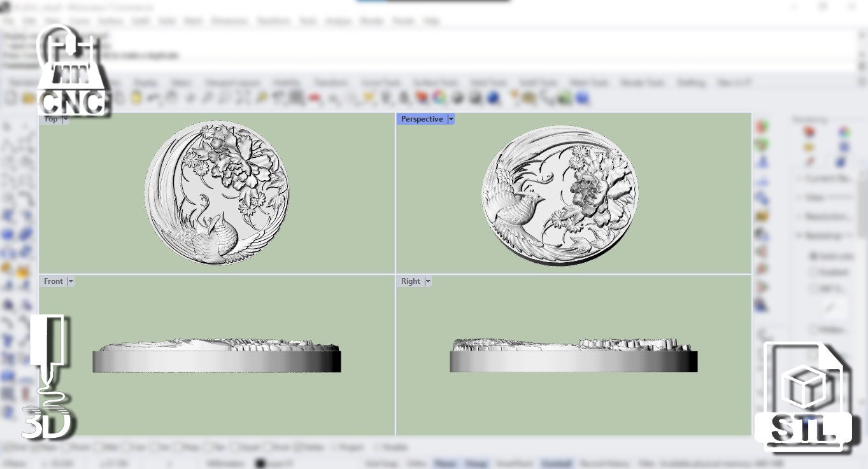Toggle Gumball in the status bar
868x469 pixels.
coord(557,463)
